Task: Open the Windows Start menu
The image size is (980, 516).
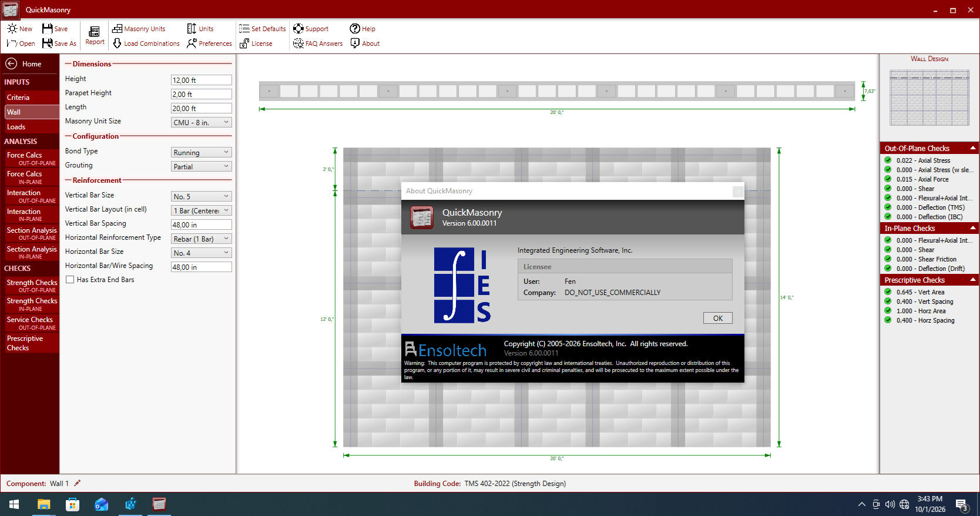Action: pos(14,504)
